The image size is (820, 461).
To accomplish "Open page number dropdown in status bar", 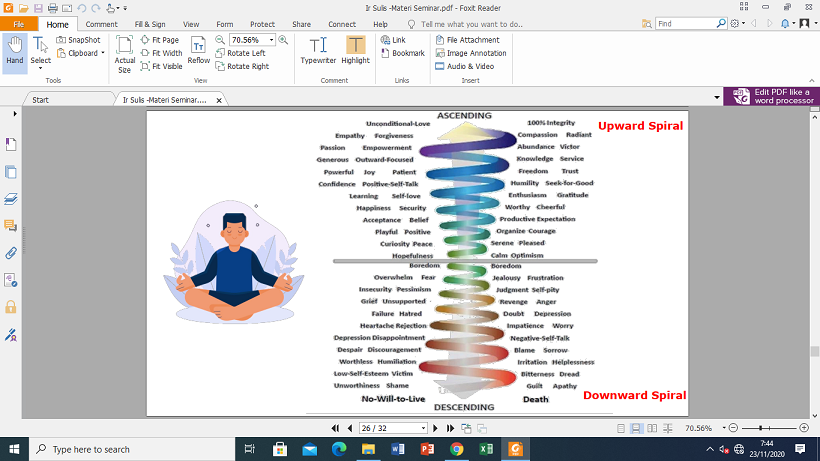I will tap(423, 428).
